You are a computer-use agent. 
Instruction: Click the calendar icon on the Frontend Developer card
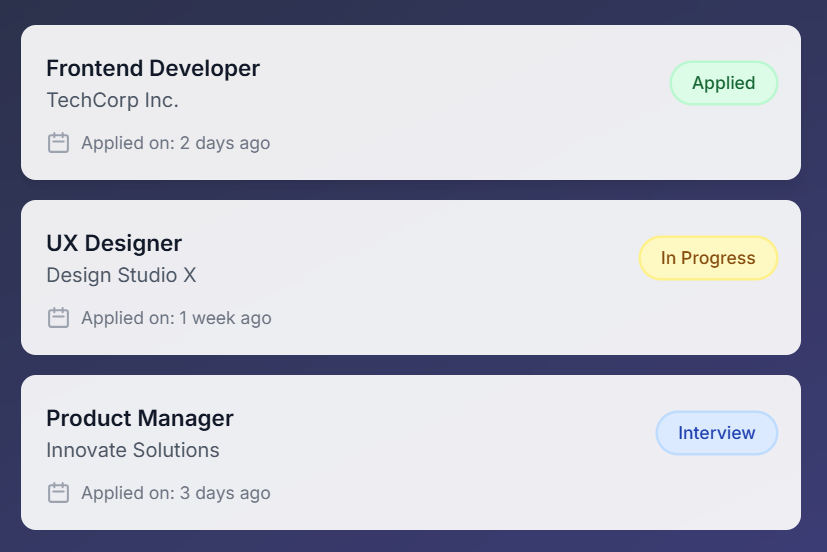(x=59, y=143)
